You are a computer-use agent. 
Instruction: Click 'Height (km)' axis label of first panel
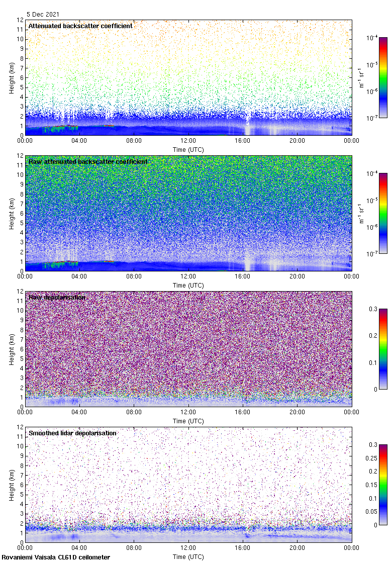point(12,78)
